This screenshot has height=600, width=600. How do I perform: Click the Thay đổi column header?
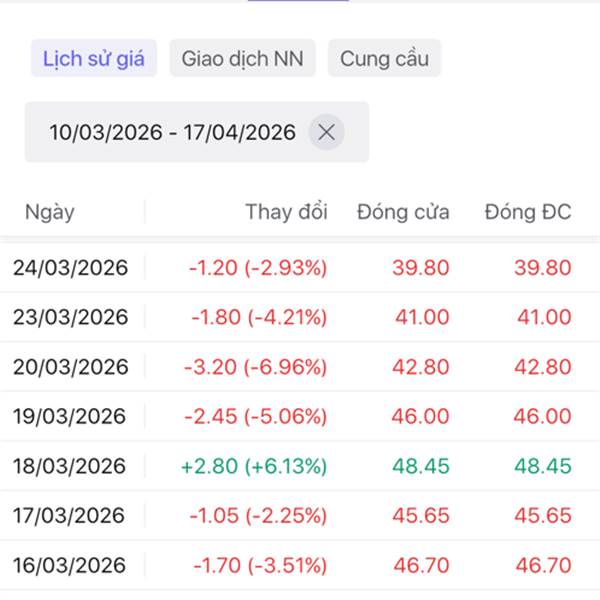point(286,212)
